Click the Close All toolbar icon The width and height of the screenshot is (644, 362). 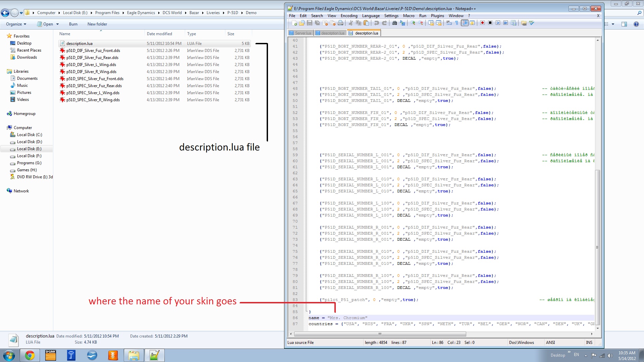(x=333, y=23)
